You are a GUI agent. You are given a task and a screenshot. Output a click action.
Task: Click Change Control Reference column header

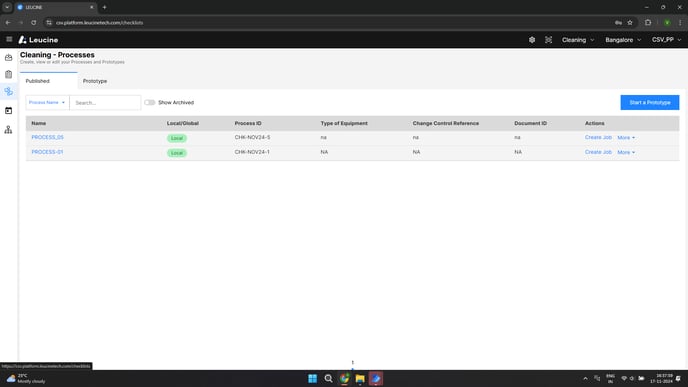click(446, 123)
